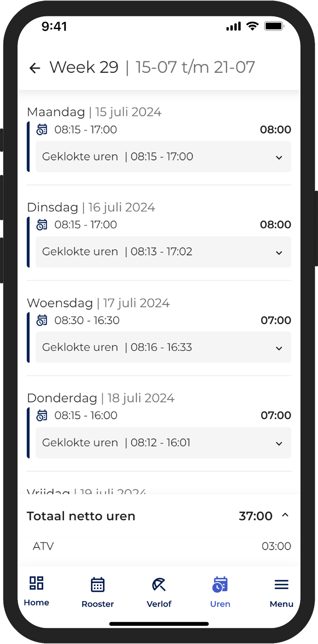Expand Geklokte uren 08:13 - 17:02

tap(163, 252)
